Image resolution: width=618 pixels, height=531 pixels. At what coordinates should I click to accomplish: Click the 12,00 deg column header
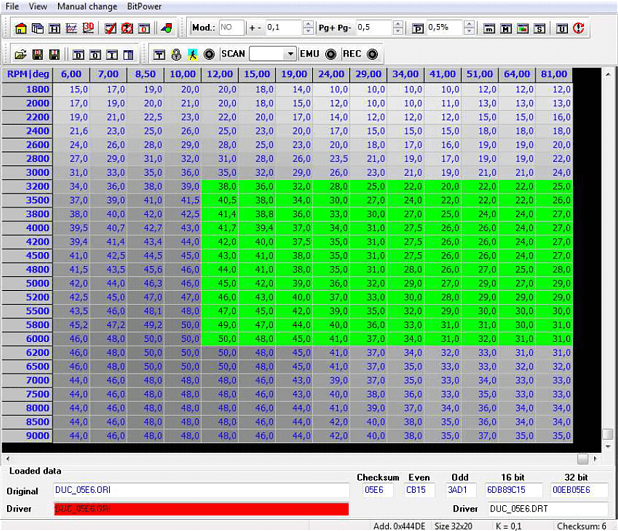tap(220, 73)
